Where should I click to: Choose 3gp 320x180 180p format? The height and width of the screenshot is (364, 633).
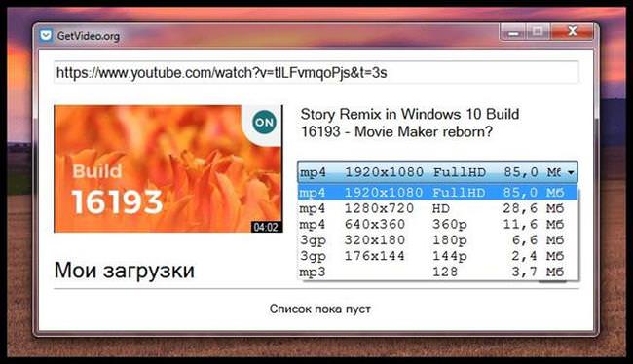click(x=437, y=239)
